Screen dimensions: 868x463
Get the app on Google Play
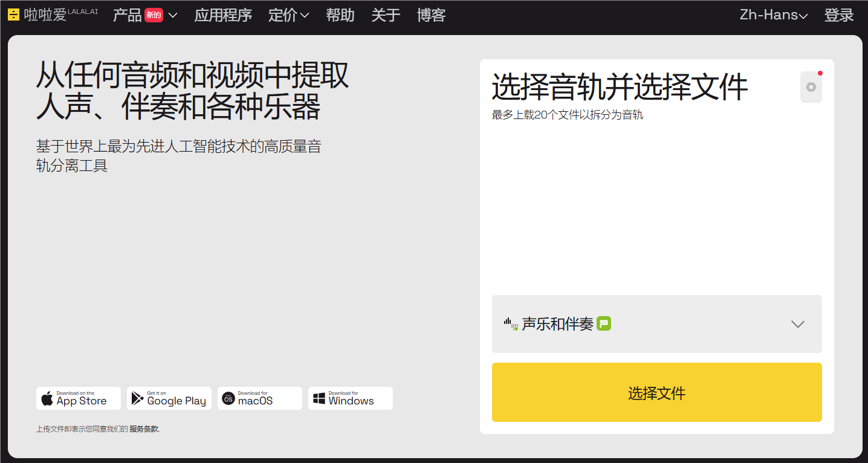169,398
